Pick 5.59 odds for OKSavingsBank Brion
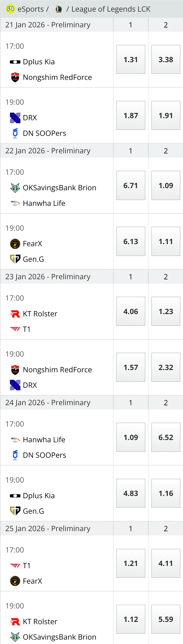Screen dimensions: 183x644 point(166,619)
